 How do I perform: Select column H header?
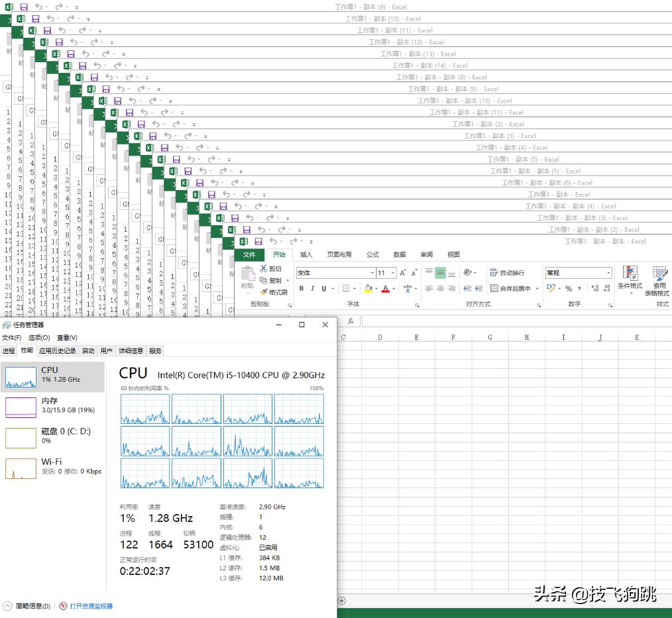pos(527,337)
